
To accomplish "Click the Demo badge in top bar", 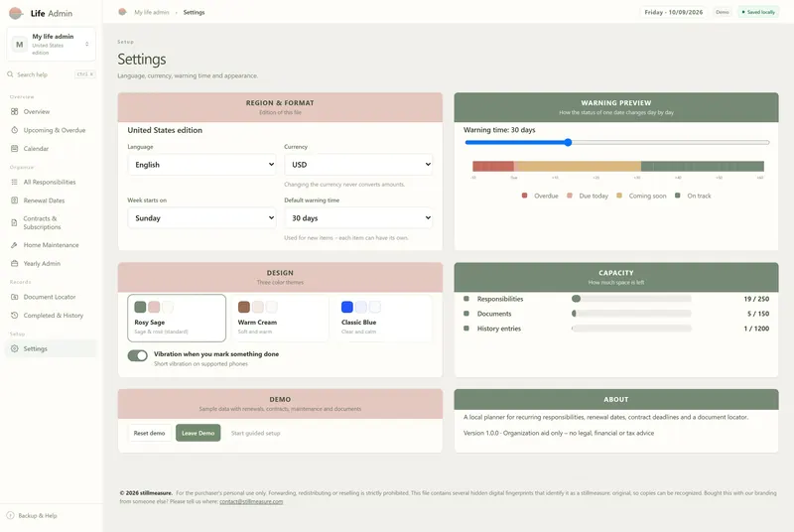I will pyautogui.click(x=723, y=12).
